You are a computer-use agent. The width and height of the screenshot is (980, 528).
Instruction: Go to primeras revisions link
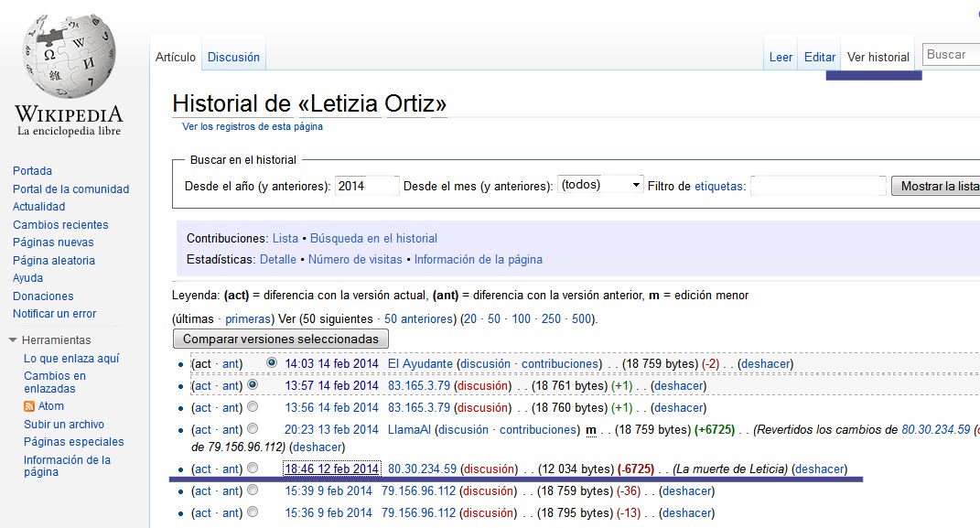click(x=248, y=318)
